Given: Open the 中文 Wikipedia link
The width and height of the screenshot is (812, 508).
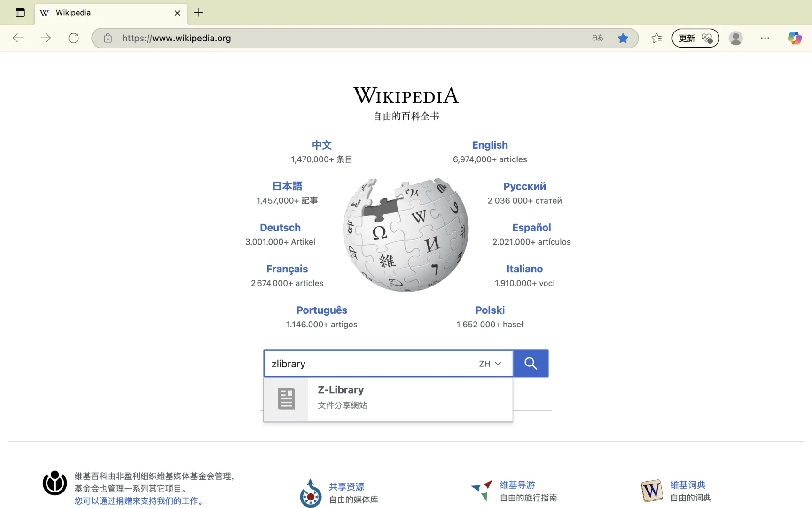Looking at the screenshot, I should (x=322, y=145).
